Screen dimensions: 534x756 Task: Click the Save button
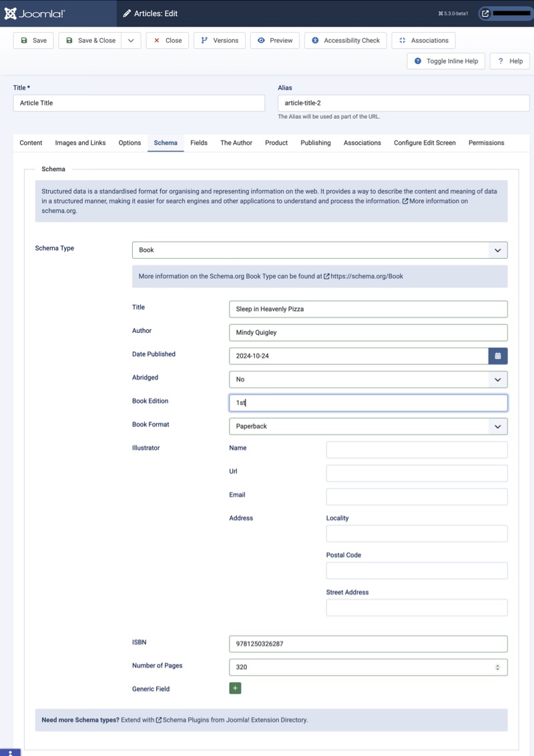coord(33,41)
